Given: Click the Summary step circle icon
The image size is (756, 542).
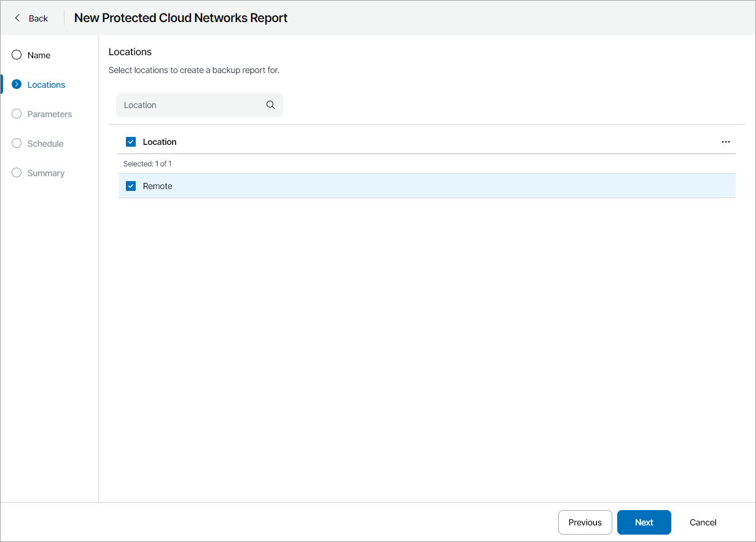Looking at the screenshot, I should click(17, 173).
